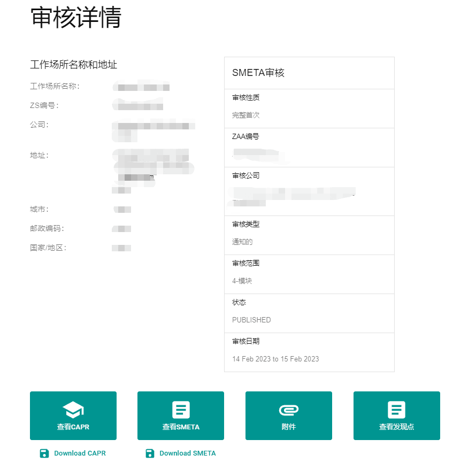476x470 pixels.
Task: Open the 附件 attachments tile
Action: point(289,415)
